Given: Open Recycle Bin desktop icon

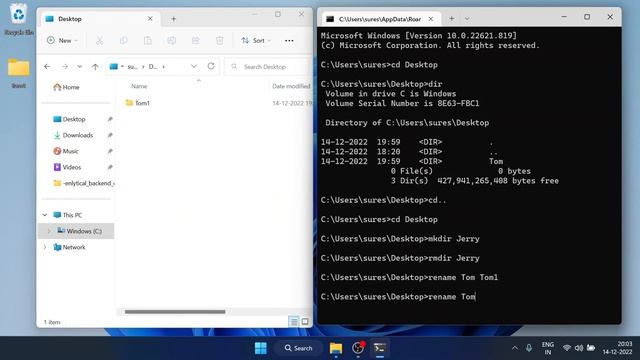Looking at the screenshot, I should click(18, 20).
